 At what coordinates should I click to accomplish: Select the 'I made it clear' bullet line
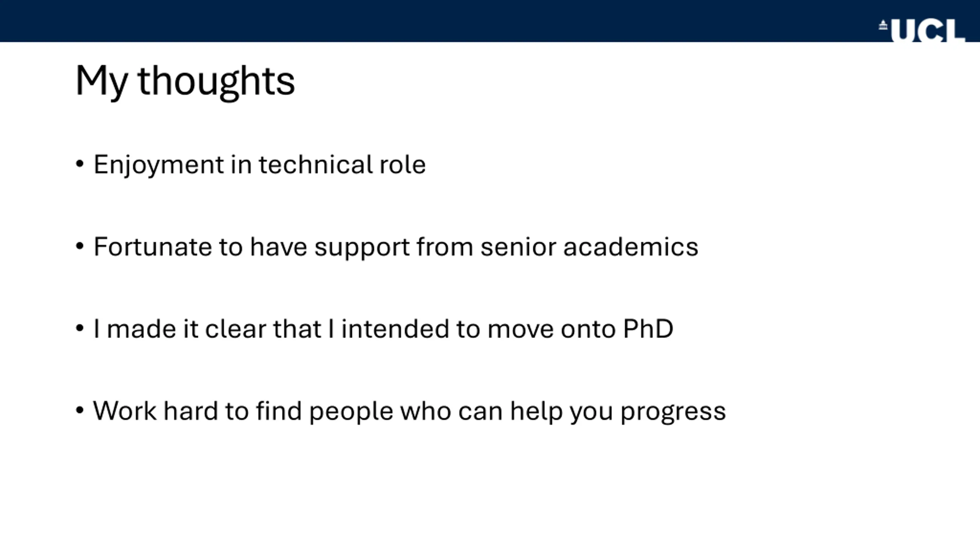[x=383, y=329]
